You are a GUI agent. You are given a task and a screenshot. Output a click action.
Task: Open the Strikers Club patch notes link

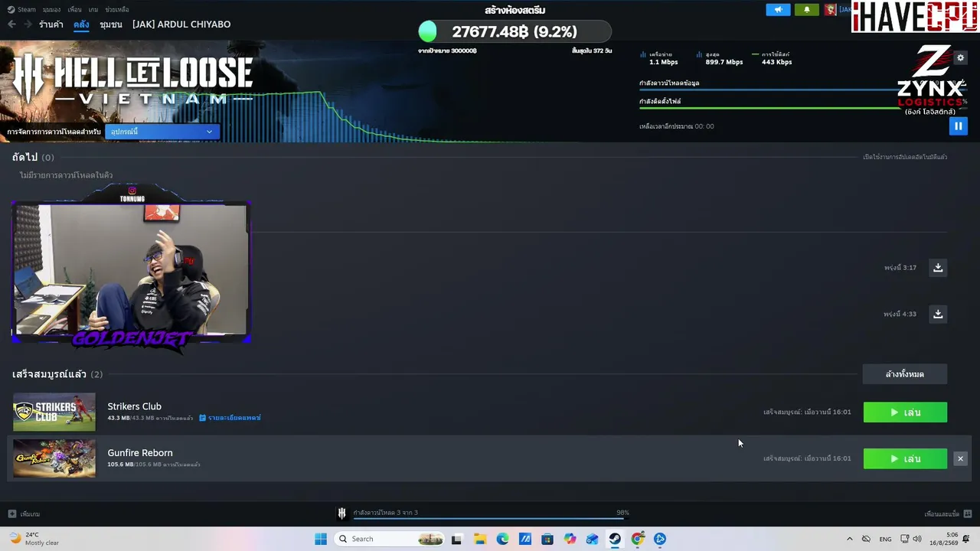click(230, 418)
